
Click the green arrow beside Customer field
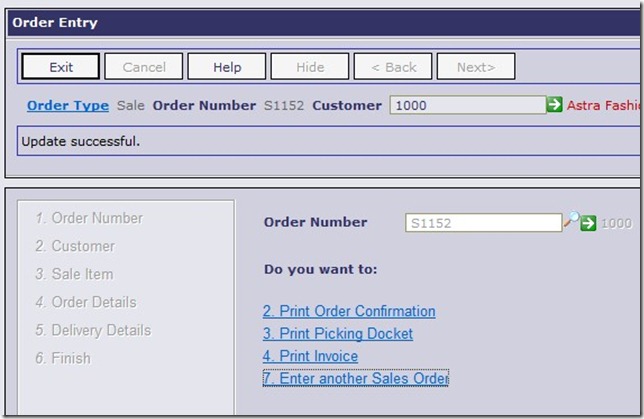click(x=554, y=105)
